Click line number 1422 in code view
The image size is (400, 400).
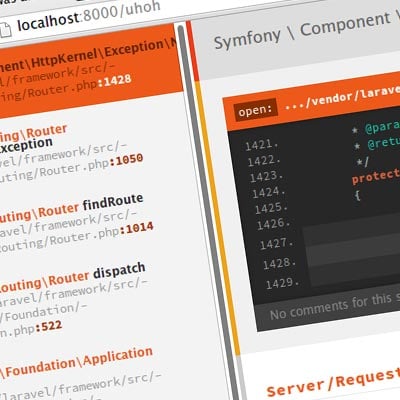[x=264, y=161]
